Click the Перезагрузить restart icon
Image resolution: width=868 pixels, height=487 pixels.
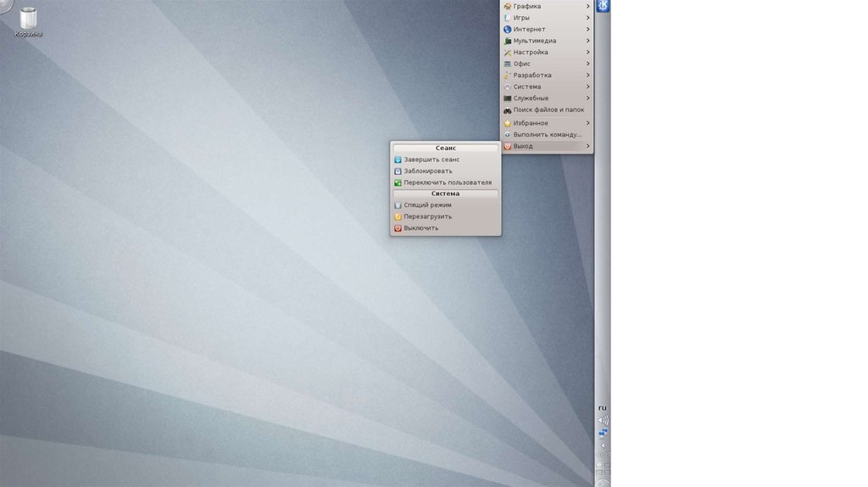click(x=398, y=216)
